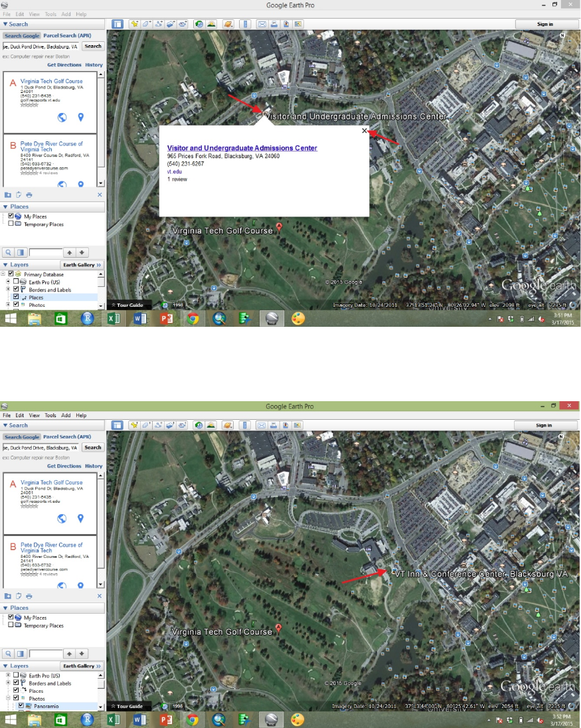Click the Print icon in top window toolbar

(274, 24)
